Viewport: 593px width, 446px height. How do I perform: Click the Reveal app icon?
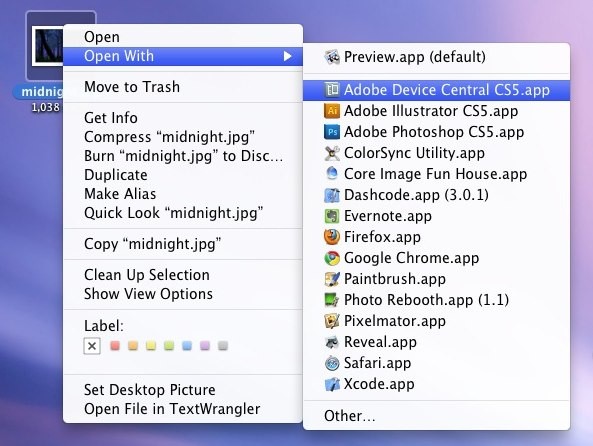tap(332, 342)
